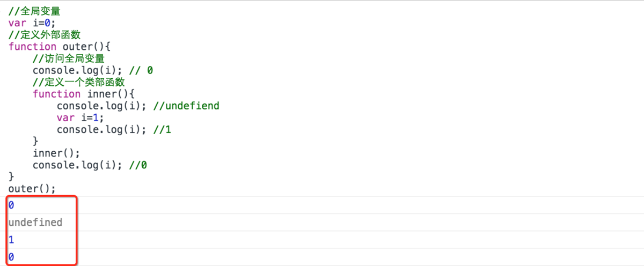Click the first console output "0"
644x266 pixels.
coord(11,205)
